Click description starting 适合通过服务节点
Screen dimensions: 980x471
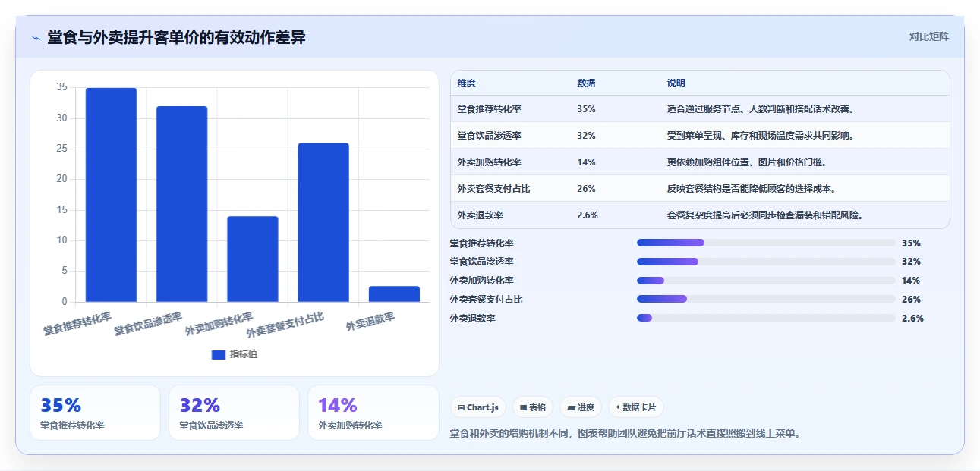pos(761,109)
